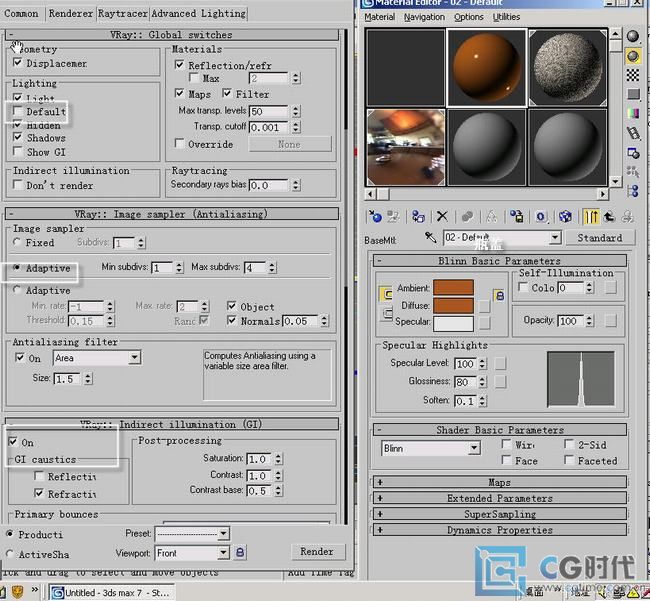
Task: Enable the Override material checkbox
Action: (x=179, y=144)
